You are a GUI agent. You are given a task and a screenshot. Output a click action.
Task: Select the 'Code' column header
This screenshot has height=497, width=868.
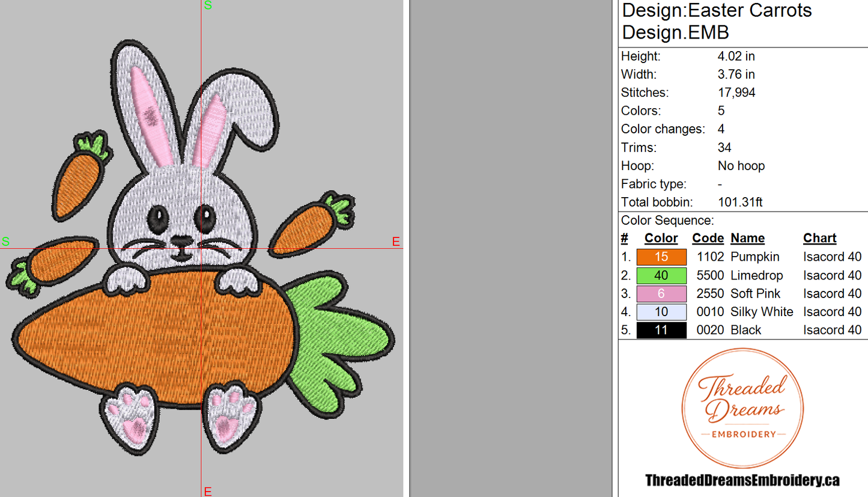[708, 239]
